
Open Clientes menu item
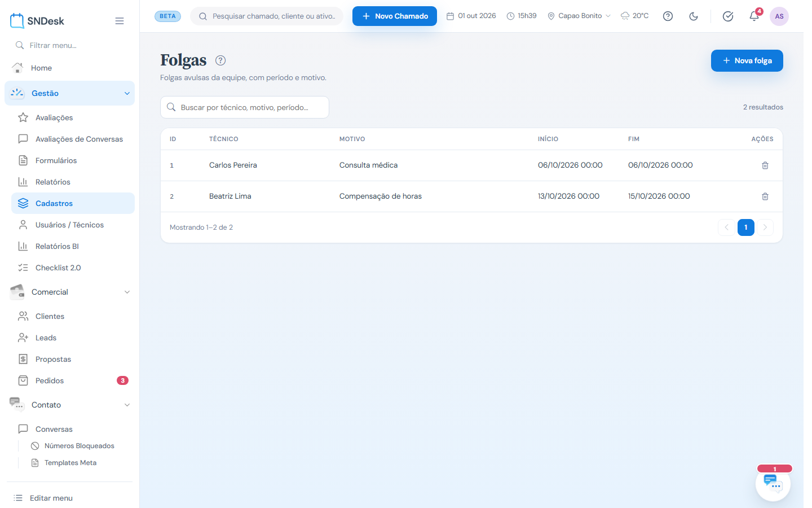click(73, 316)
